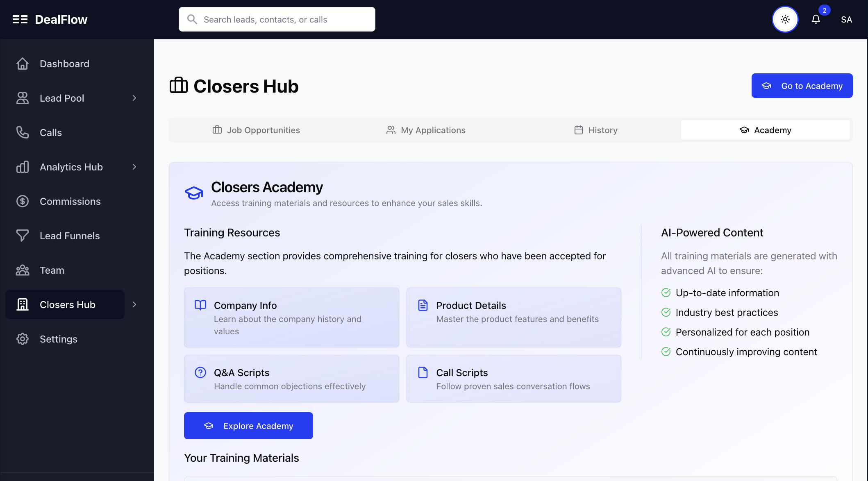This screenshot has height=481, width=868.
Task: Open the Team section in the sidebar
Action: (52, 270)
